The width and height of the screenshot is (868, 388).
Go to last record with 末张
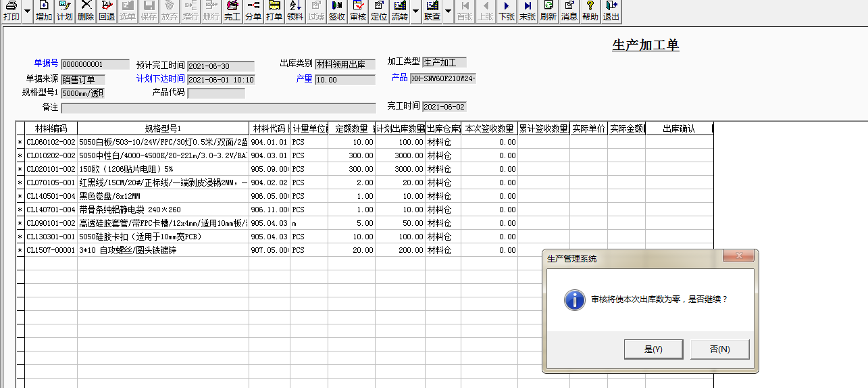click(528, 11)
